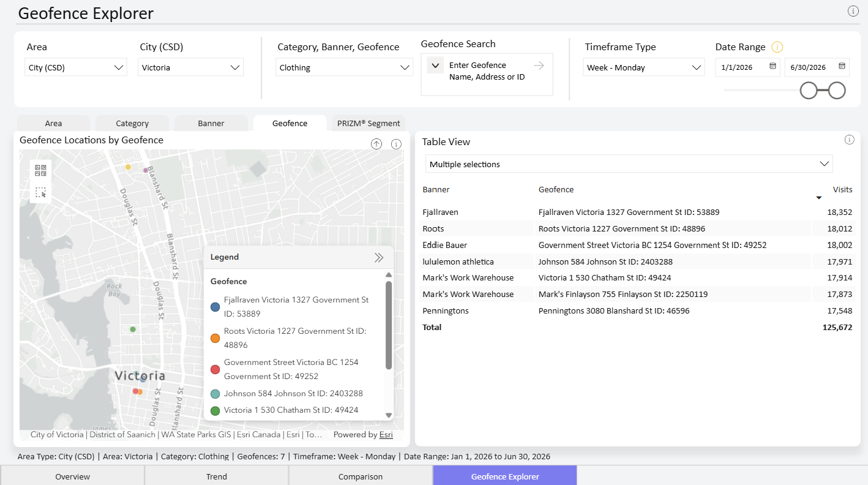Select the map reference layer tool icon
The height and width of the screenshot is (485, 868).
[x=41, y=170]
